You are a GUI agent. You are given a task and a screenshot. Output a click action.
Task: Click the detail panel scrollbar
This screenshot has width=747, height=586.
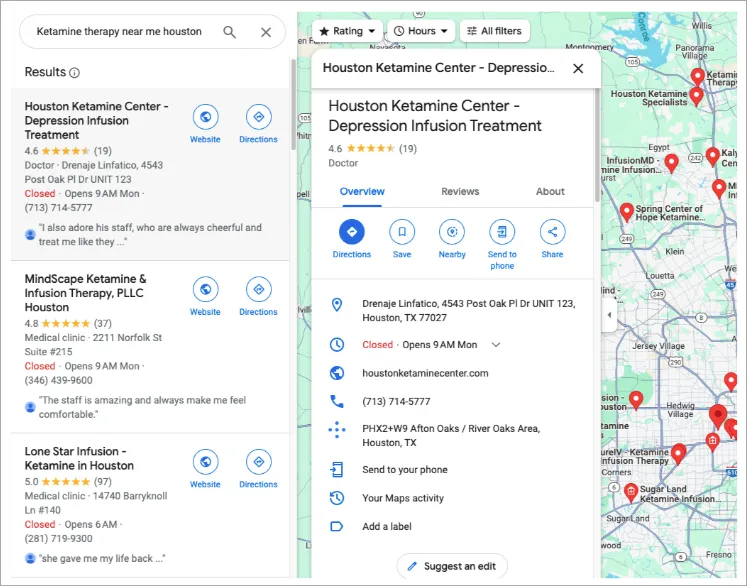coord(597,145)
